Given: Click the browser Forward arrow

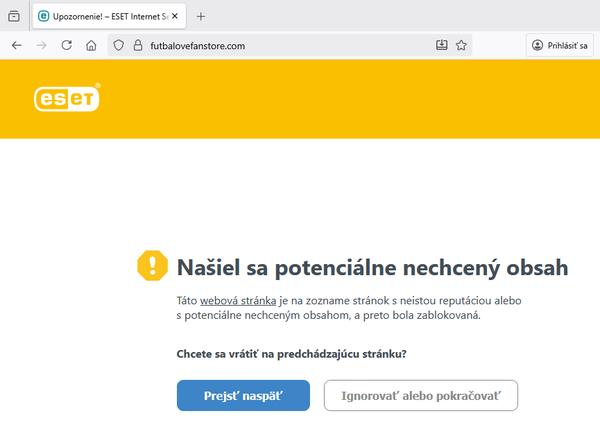Looking at the screenshot, I should 42,45.
